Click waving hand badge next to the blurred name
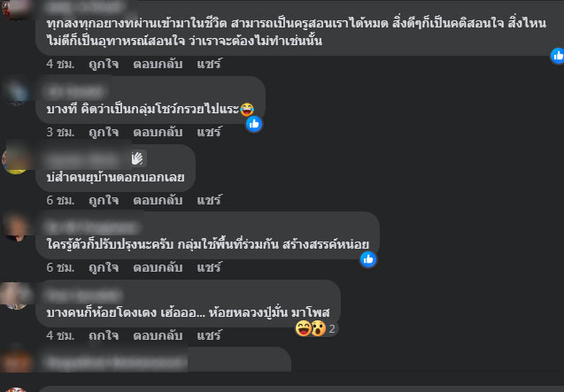 [x=137, y=158]
